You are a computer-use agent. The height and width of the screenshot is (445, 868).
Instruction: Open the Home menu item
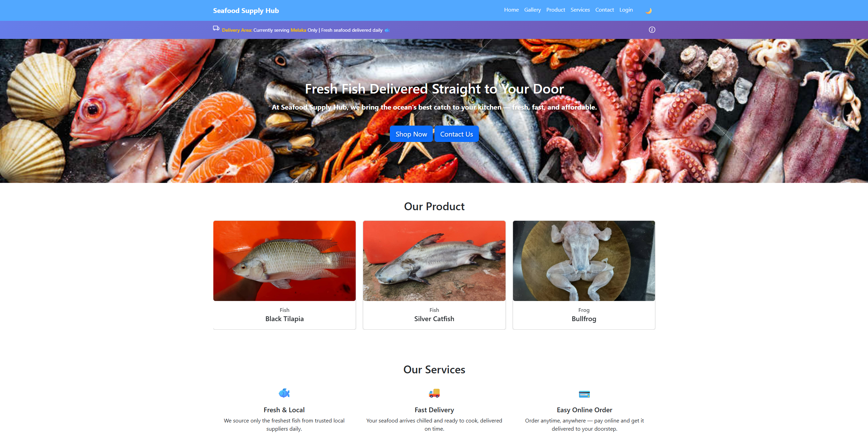click(511, 10)
